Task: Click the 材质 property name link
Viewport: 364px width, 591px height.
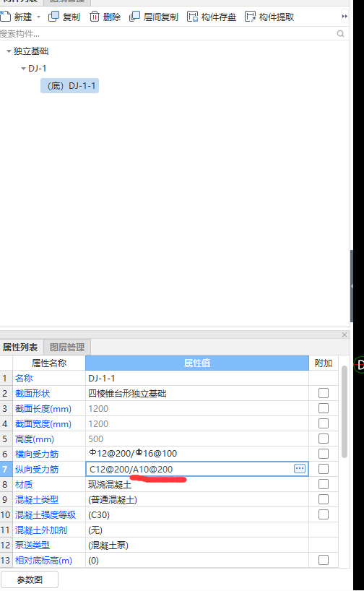Action: click(24, 484)
